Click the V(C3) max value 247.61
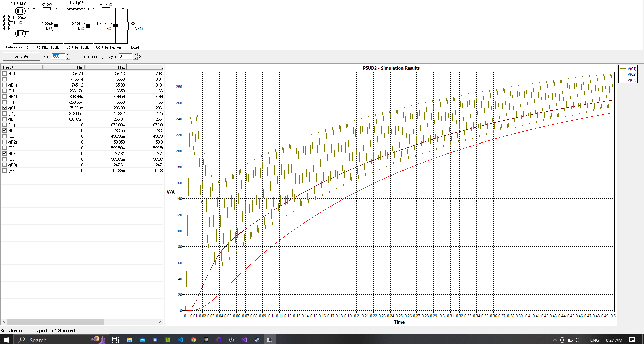This screenshot has height=344, width=644. (x=119, y=153)
